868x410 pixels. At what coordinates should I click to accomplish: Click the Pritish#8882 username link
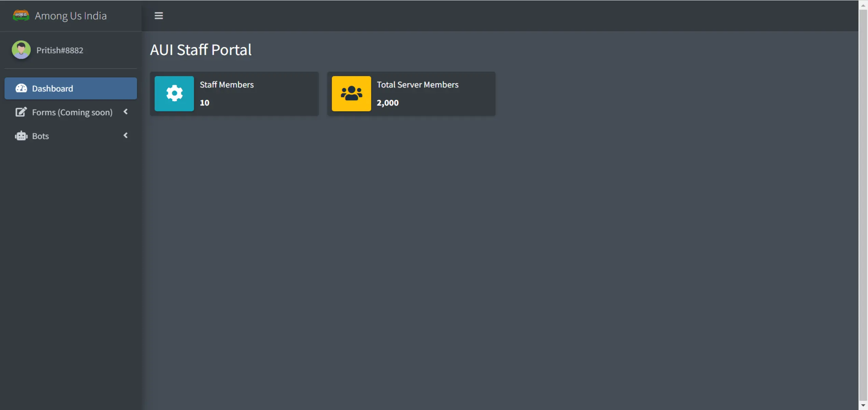[60, 50]
